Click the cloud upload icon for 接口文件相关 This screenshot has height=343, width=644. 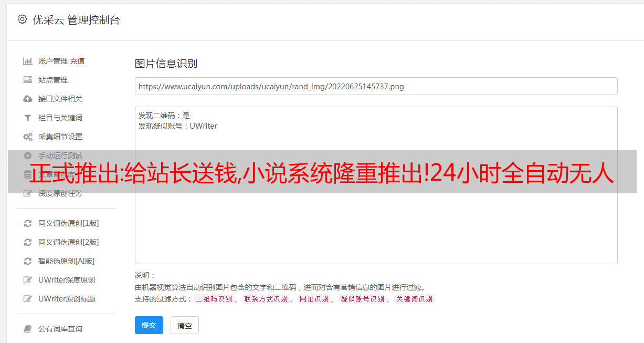pyautogui.click(x=28, y=99)
